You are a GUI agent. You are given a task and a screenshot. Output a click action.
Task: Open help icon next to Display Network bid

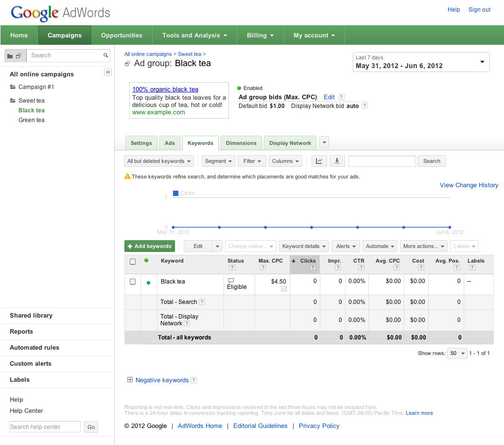tap(365, 106)
